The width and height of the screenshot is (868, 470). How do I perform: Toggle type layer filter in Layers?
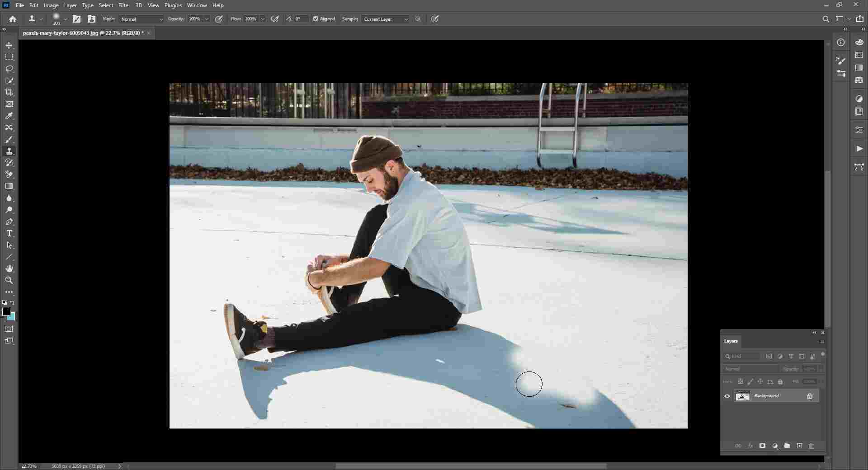(791, 357)
